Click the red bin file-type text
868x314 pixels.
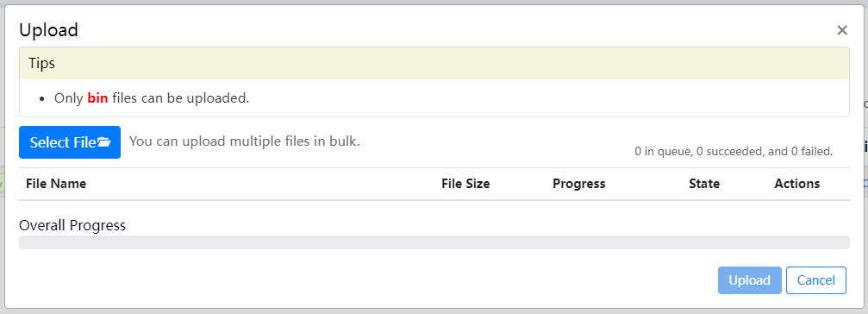pos(97,98)
